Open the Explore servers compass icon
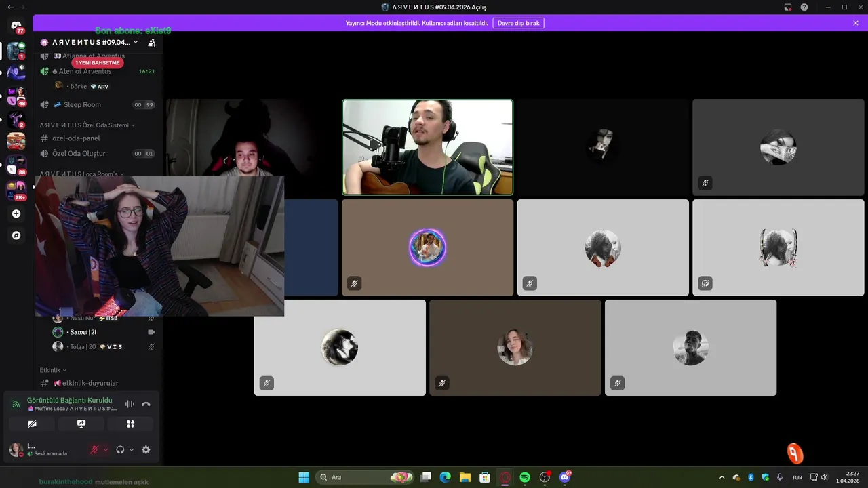868x488 pixels. (x=16, y=235)
